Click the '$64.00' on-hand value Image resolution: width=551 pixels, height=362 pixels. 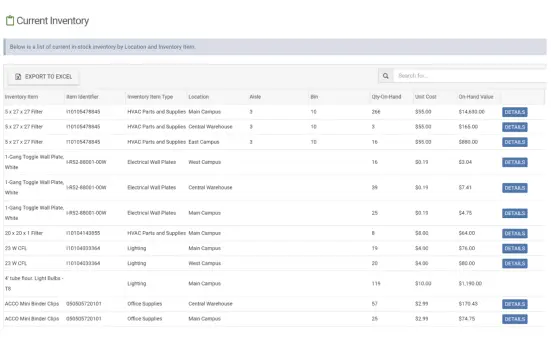pyautogui.click(x=467, y=233)
